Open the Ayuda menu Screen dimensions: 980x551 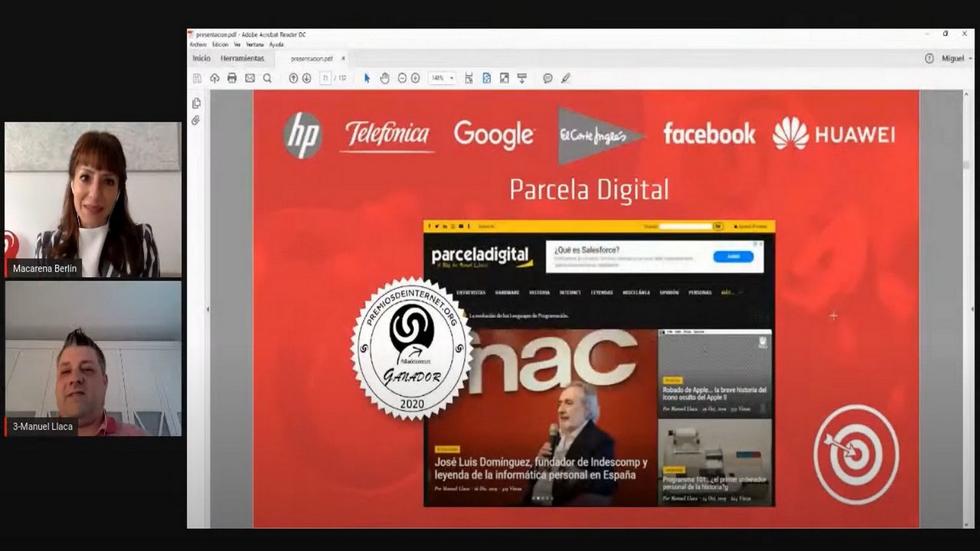pyautogui.click(x=276, y=44)
